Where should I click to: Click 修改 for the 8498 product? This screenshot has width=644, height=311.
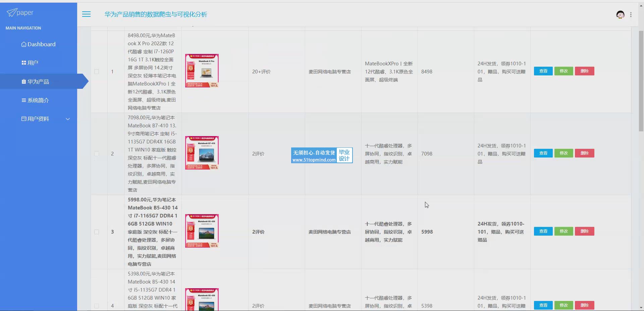click(x=564, y=71)
